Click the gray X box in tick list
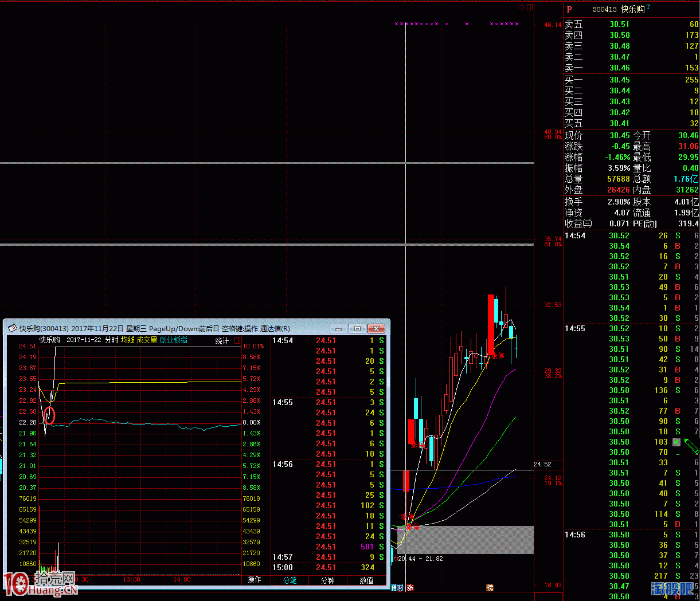 676,442
